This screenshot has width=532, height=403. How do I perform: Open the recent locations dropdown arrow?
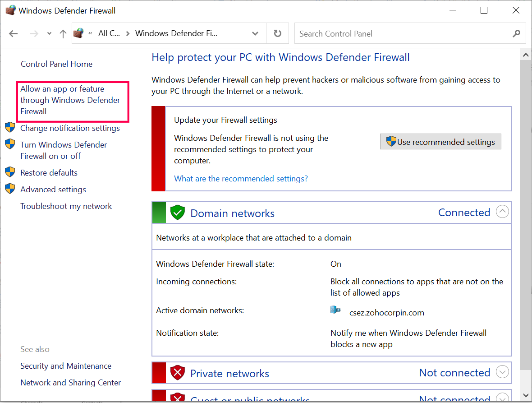coord(49,33)
